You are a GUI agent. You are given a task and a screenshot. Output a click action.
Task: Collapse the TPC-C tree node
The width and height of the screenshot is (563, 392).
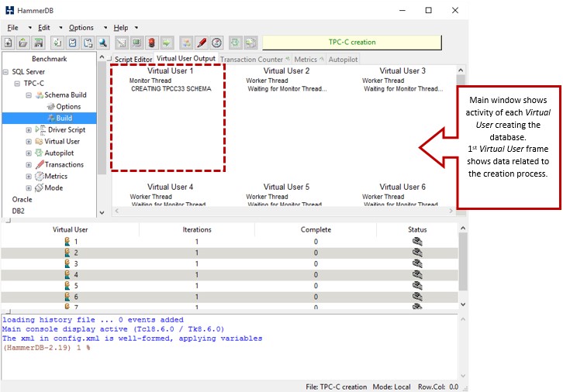17,84
